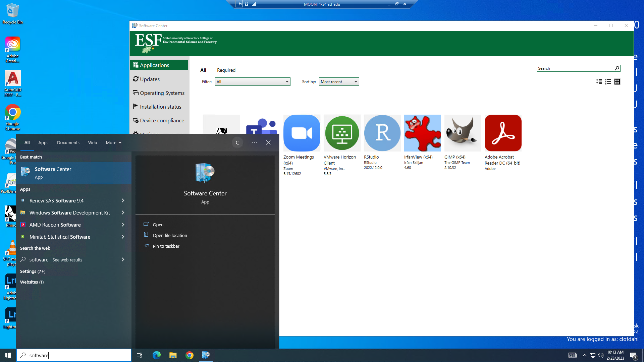
Task: Click the volume icon in system tray
Action: (601, 355)
